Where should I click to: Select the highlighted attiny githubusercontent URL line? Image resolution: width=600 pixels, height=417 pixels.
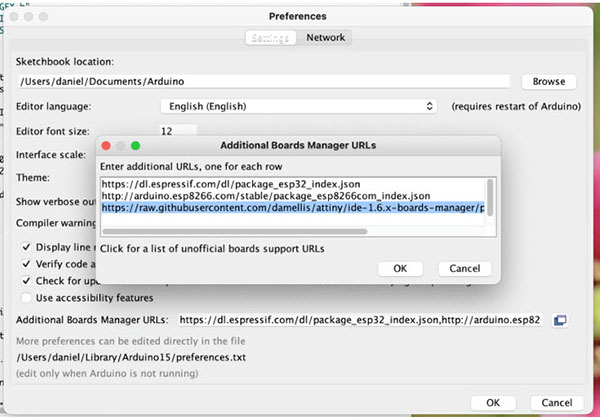[292, 208]
